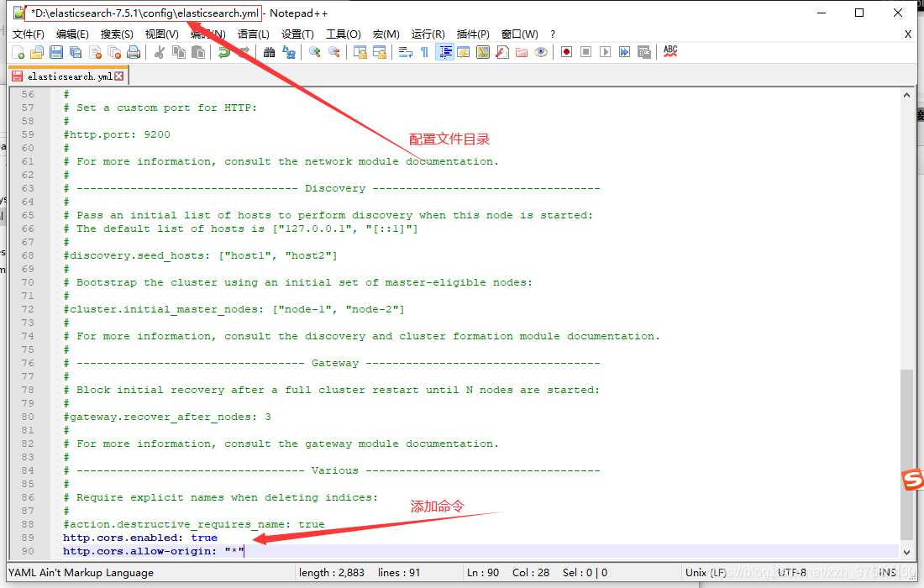Viewport: 924px width, 588px height.
Task: Toggle file monitoring eye icon
Action: click(541, 52)
